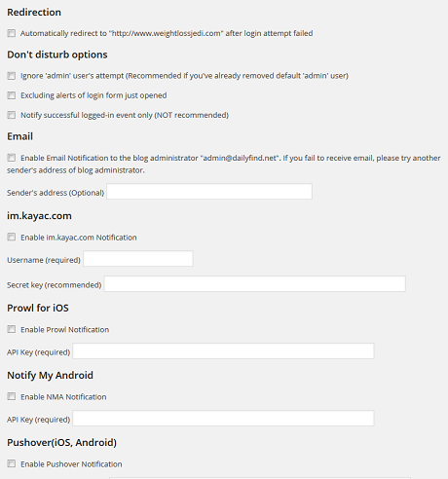This screenshot has height=479, width=448.
Task: Focus the im.kayac.com Username field
Action: point(138,259)
